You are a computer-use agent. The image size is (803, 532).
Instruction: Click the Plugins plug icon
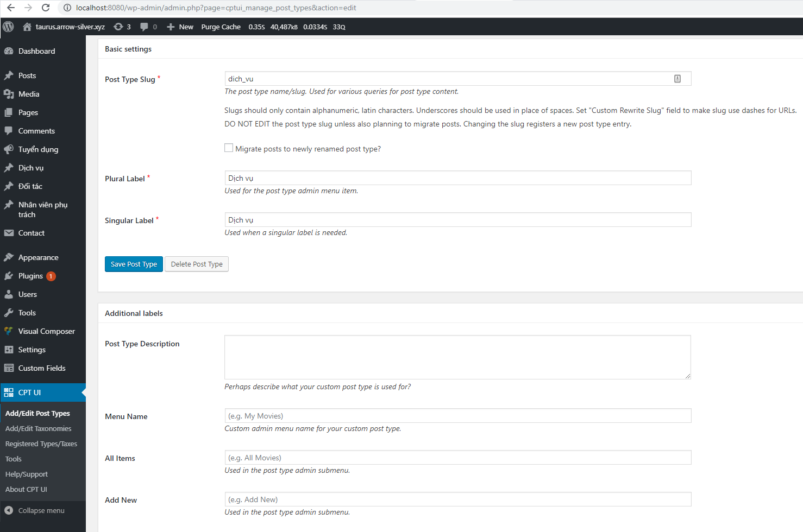click(9, 276)
